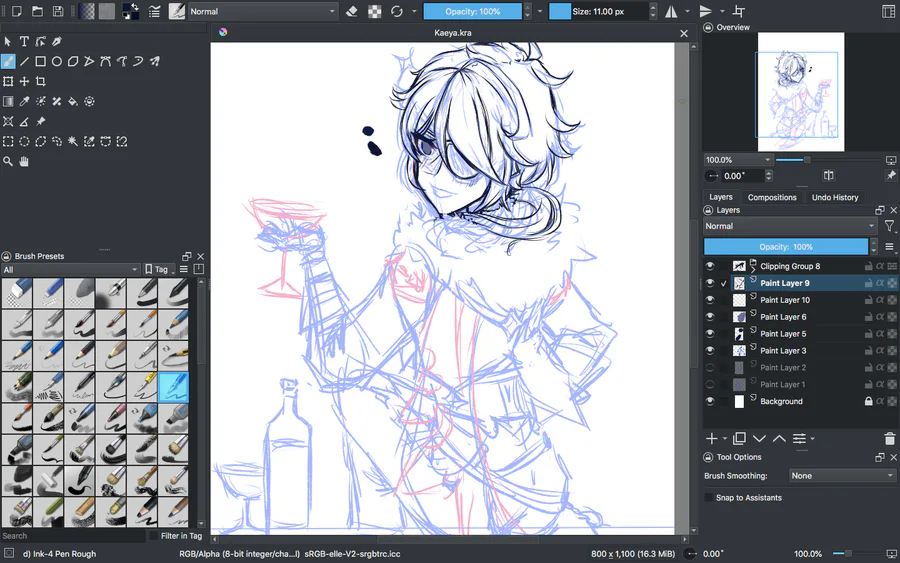This screenshot has height=563, width=900.
Task: Select the Zoom magnifier tool
Action: 8,161
